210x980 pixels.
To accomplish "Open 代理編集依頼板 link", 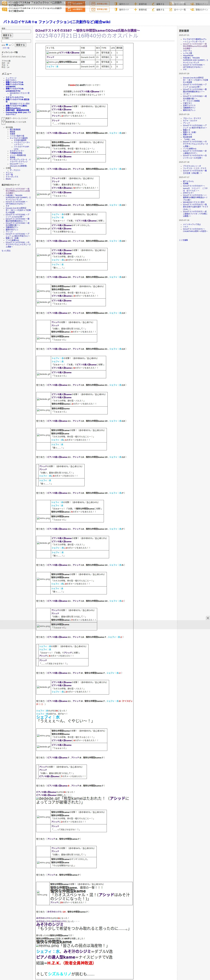I will [16, 153].
